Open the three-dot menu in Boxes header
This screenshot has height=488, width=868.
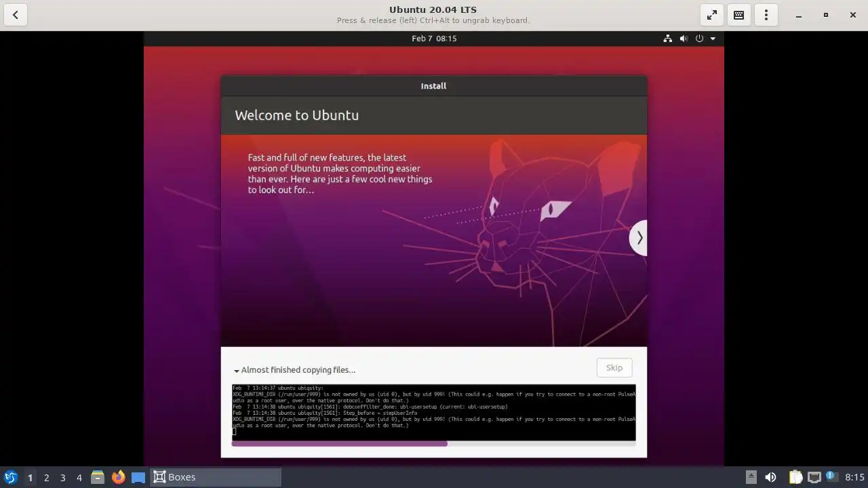766,15
